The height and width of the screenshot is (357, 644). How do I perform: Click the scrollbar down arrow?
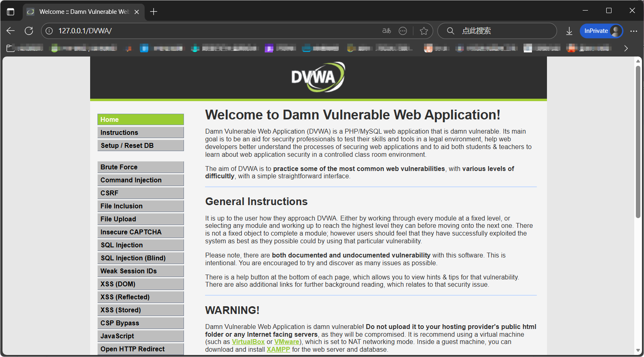coord(638,351)
